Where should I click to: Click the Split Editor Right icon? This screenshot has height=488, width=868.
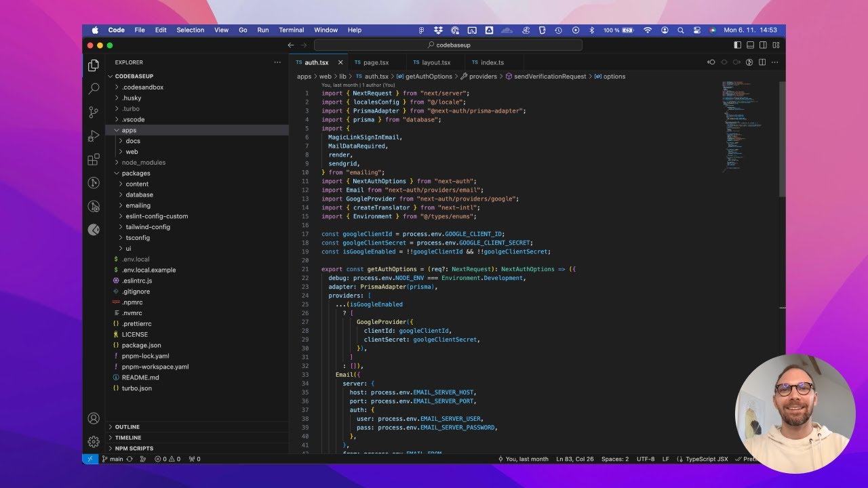point(762,62)
